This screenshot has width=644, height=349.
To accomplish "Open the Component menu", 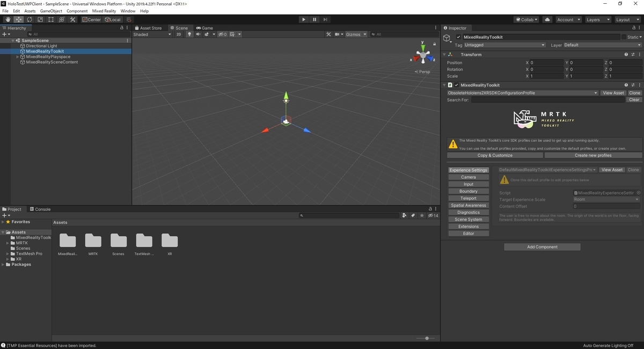I will coord(77,11).
